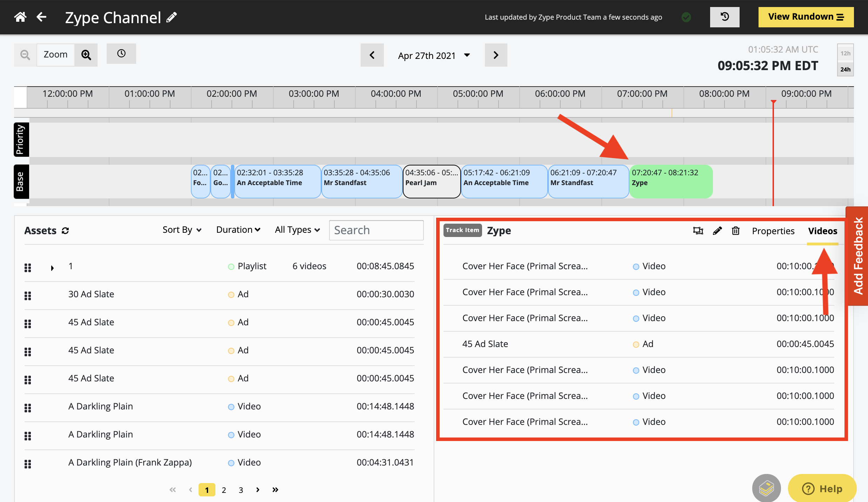868x502 pixels.
Task: Click drag handle for 30 Ad Slate
Action: [x=28, y=296]
